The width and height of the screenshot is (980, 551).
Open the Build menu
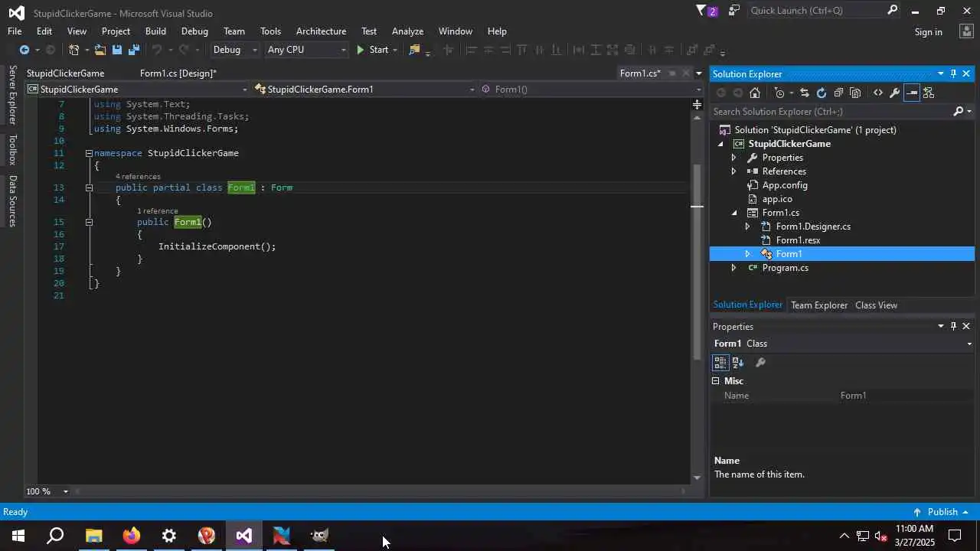tap(155, 31)
